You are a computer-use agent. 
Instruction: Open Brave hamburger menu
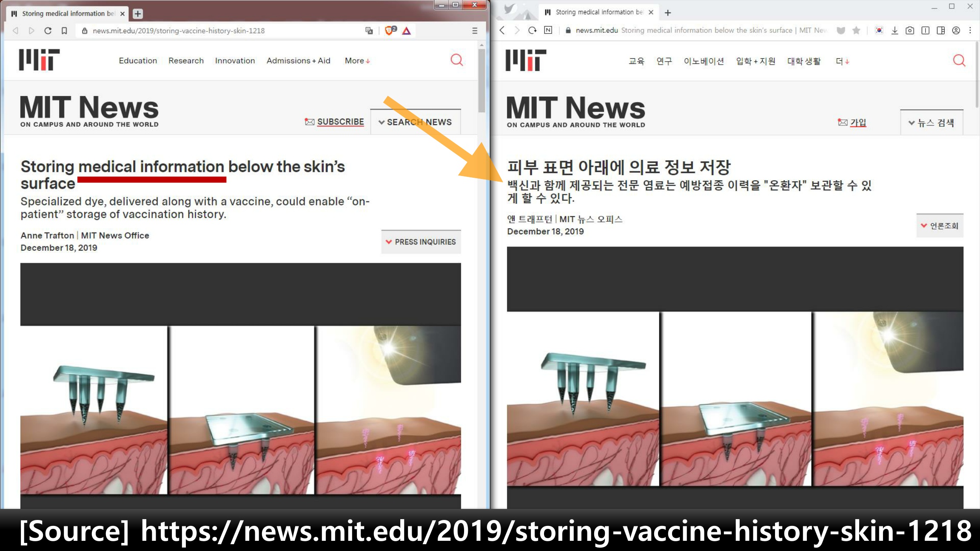point(475,31)
